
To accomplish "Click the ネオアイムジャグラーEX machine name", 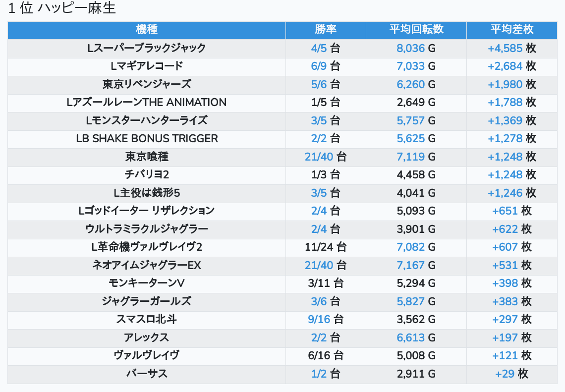I will pyautogui.click(x=146, y=265).
